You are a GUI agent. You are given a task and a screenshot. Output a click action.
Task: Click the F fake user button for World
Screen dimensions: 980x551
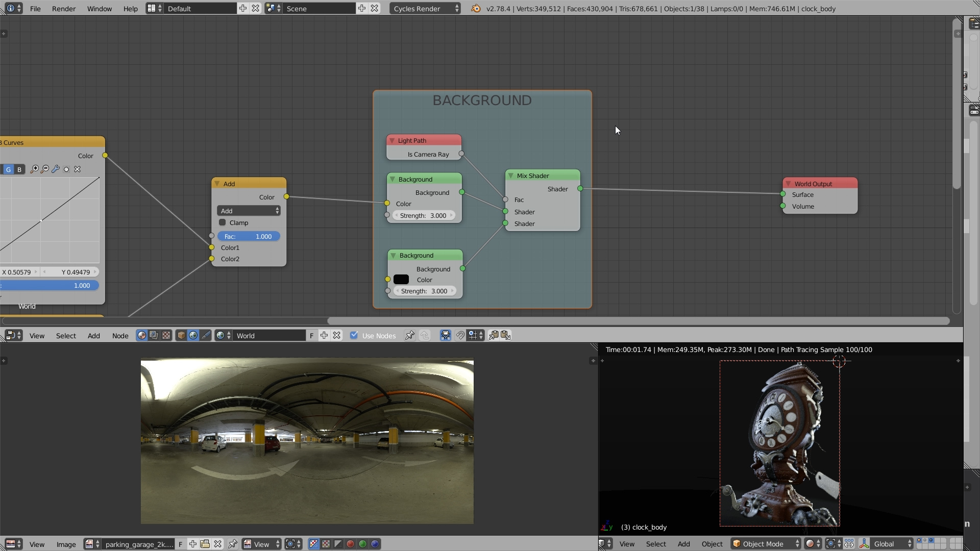311,335
